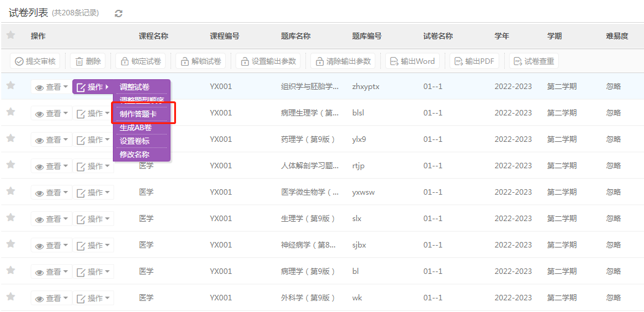Click the 删除 trash button

point(88,61)
